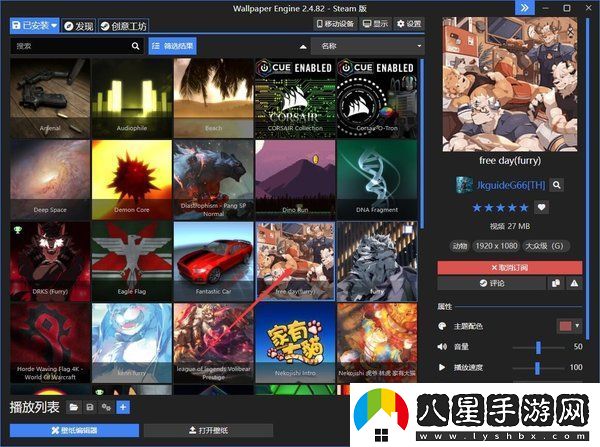Select the Demon Core wallpaper
Screen dimensions: 600x447
point(132,179)
